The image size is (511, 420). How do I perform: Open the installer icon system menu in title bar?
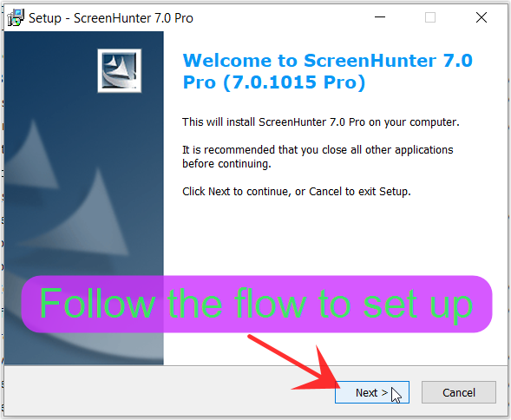point(16,17)
